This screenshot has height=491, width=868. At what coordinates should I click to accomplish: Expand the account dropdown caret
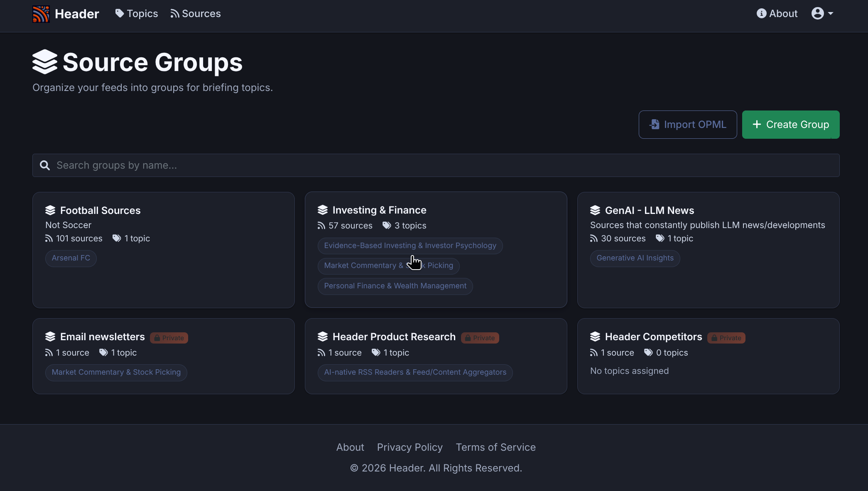[x=831, y=14]
